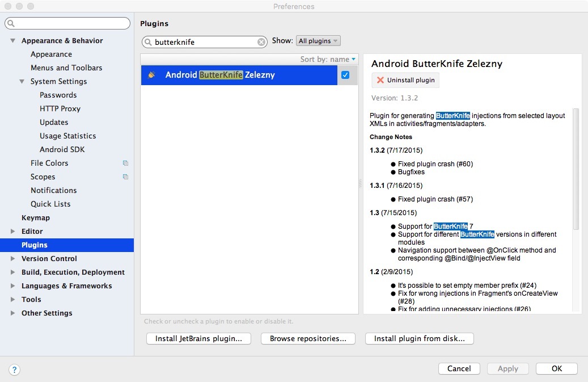The image size is (588, 382).
Task: Click the Android ButterKnife Zelezny plugin icon
Action: (152, 75)
